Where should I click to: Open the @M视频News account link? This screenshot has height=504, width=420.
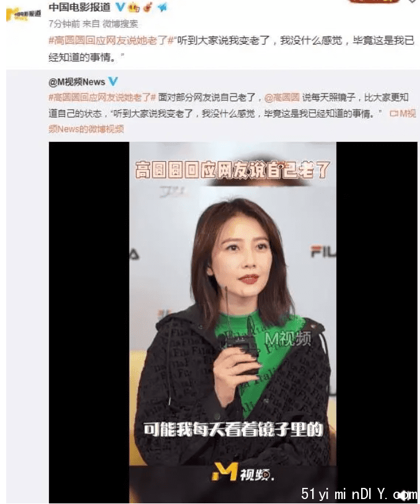point(77,82)
